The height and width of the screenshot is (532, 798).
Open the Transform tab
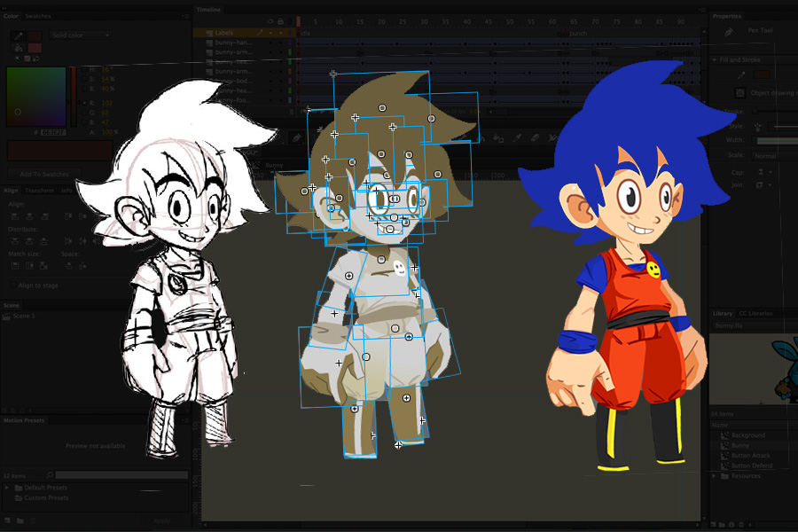point(38,190)
